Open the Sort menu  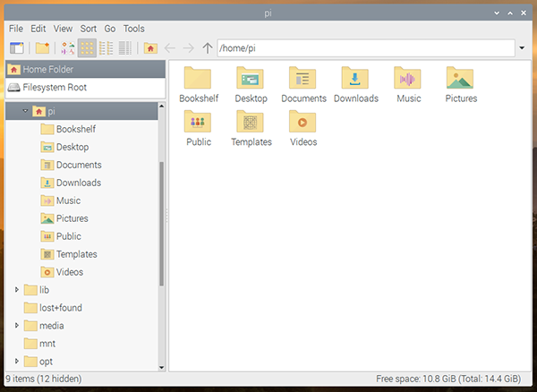[89, 29]
